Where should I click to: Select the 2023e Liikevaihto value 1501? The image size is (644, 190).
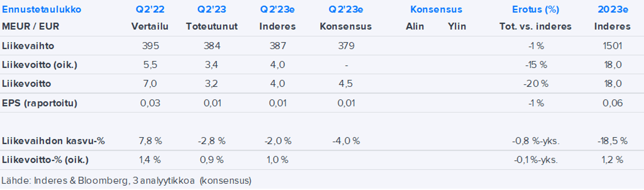point(612,46)
